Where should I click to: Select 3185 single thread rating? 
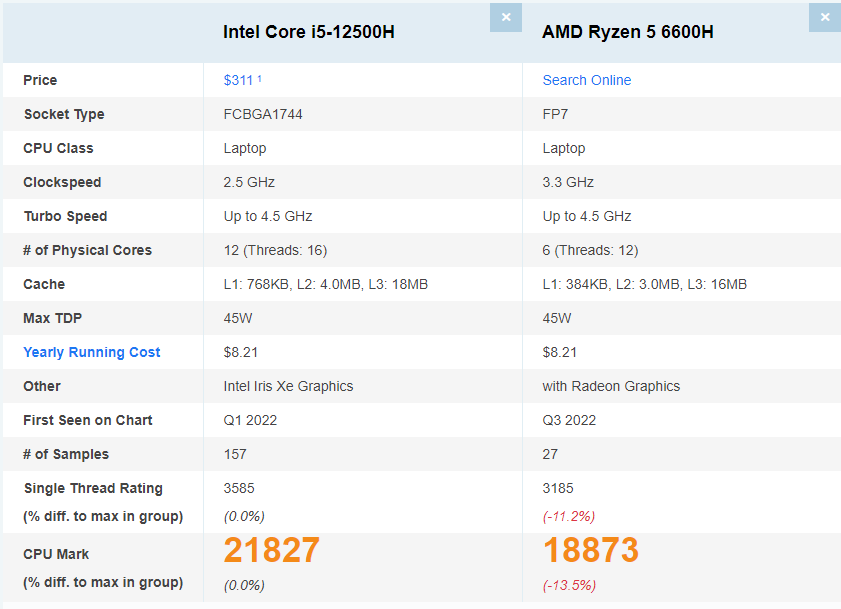558,489
